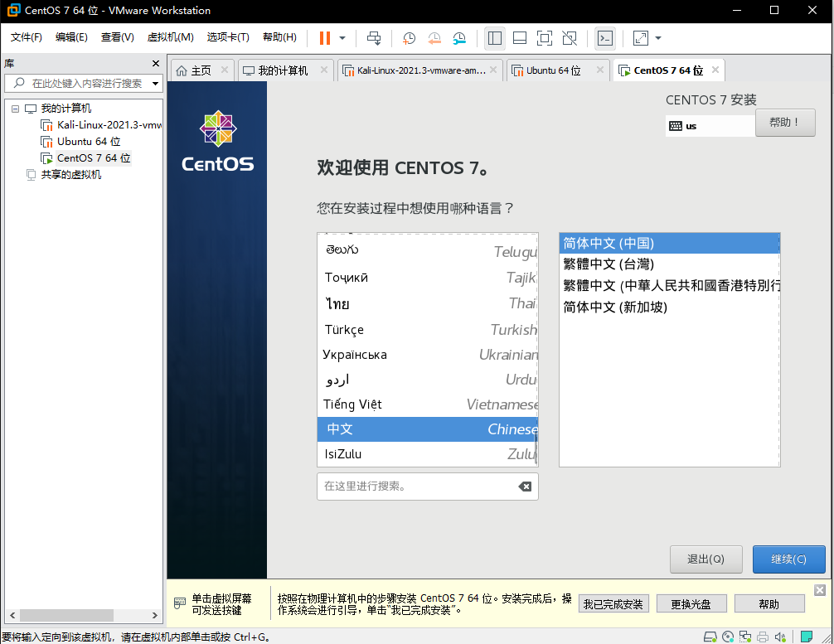Image resolution: width=834 pixels, height=644 pixels.
Task: Open the CD/DVD device icon in status bar
Action: pyautogui.click(x=726, y=636)
